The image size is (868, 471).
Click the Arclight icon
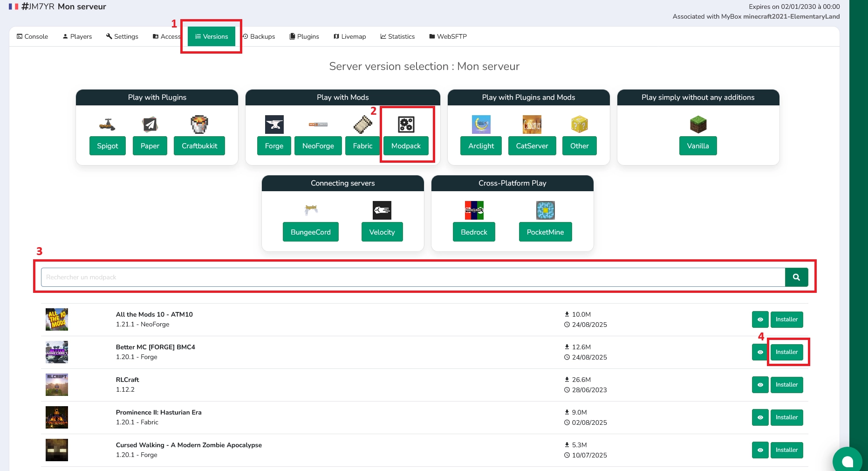(481, 125)
